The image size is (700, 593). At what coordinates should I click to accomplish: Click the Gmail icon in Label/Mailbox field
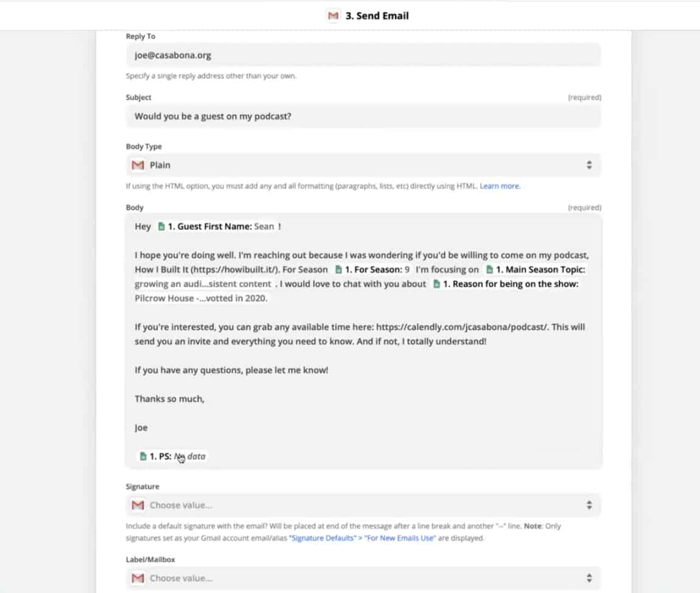tap(138, 578)
